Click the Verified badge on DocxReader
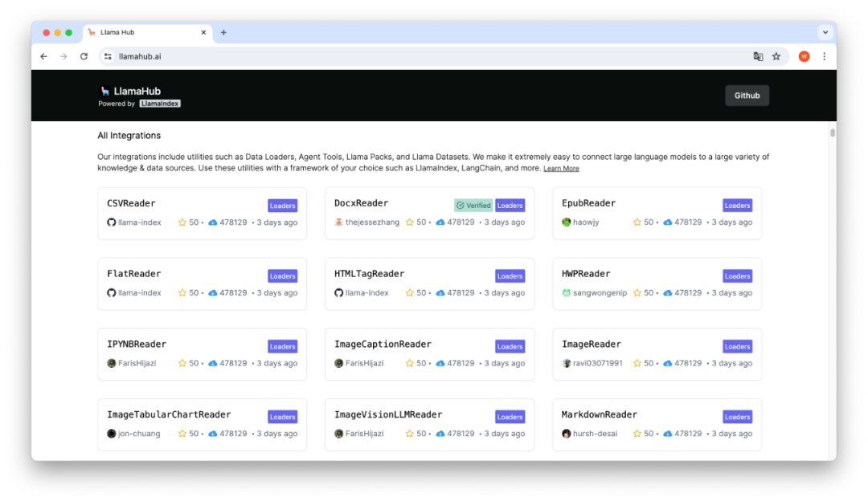 tap(473, 206)
